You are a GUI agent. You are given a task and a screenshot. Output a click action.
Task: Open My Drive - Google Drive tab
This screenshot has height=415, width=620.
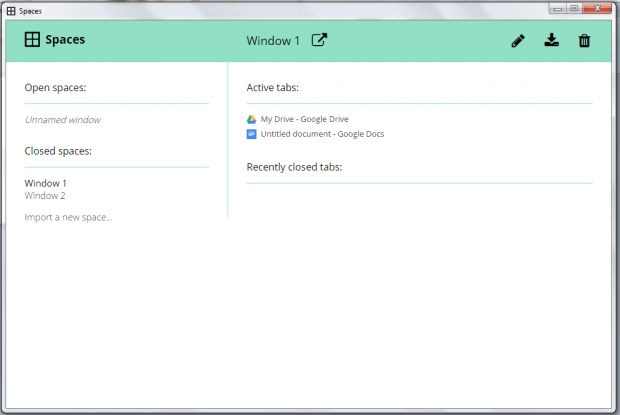[x=304, y=119]
